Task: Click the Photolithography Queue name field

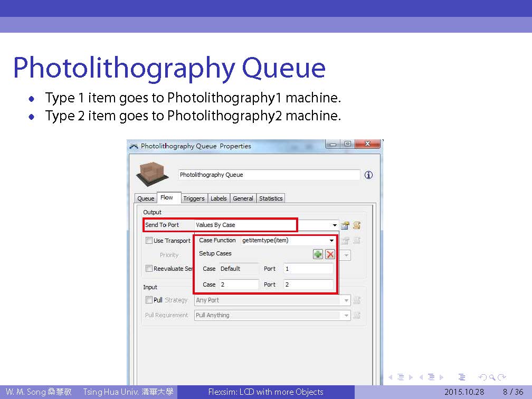Action: pos(268,175)
